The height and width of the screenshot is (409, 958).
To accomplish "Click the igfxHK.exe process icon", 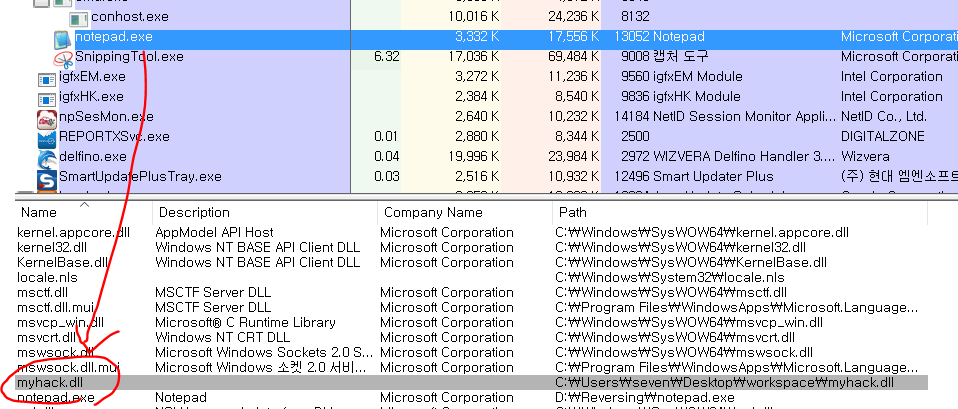I will 47,99.
